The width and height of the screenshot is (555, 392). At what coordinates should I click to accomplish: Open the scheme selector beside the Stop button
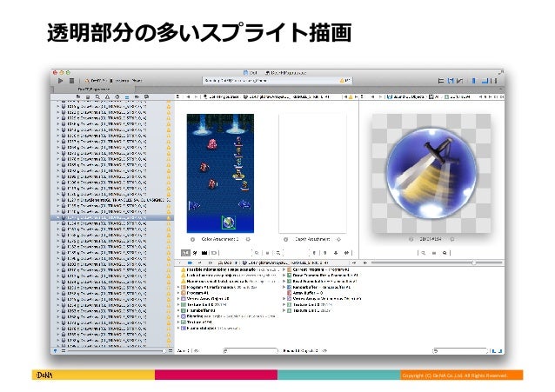[x=112, y=81]
